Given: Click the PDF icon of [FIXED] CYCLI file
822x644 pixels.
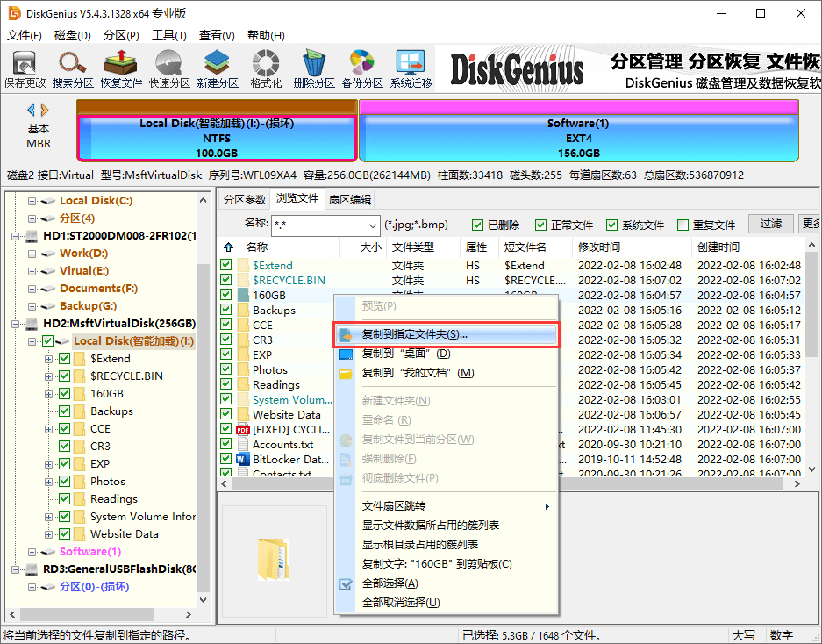Looking at the screenshot, I should point(242,430).
